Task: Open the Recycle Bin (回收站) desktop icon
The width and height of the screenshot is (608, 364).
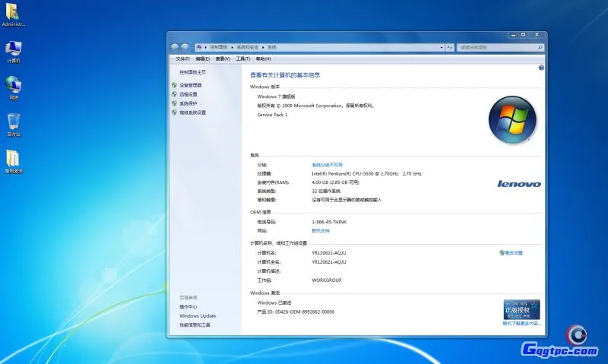Action: [14, 125]
